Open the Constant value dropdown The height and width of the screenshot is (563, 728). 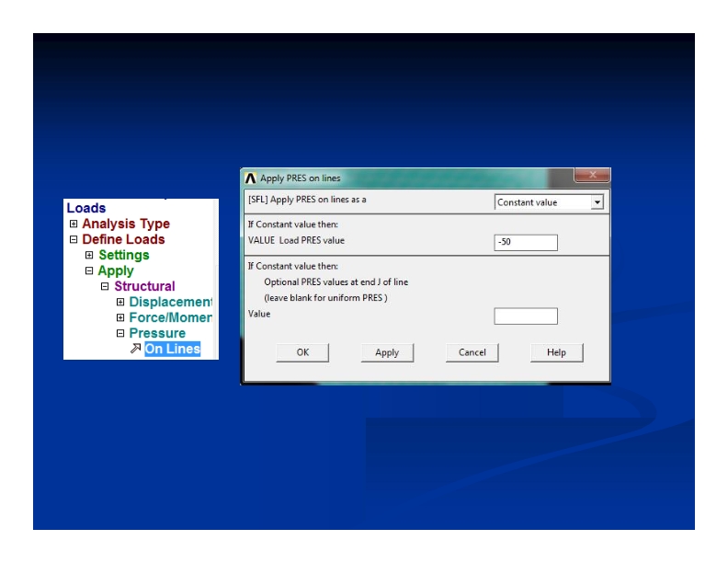[597, 202]
